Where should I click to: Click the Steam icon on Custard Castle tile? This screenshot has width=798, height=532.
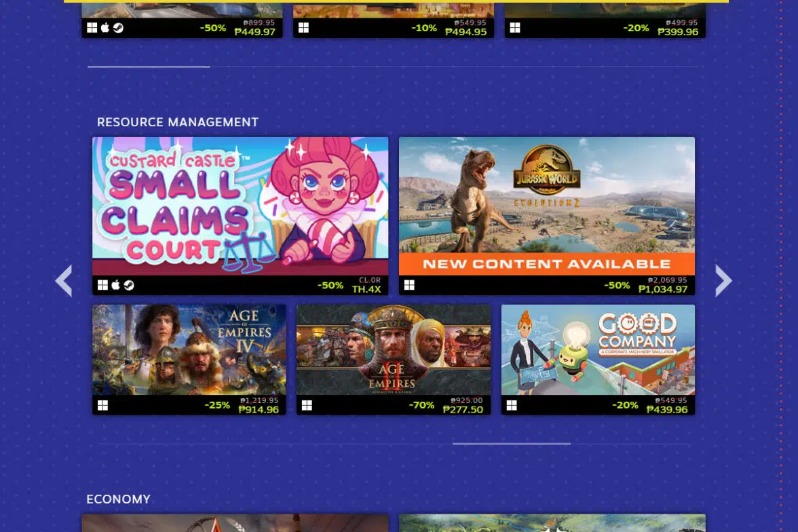[128, 286]
